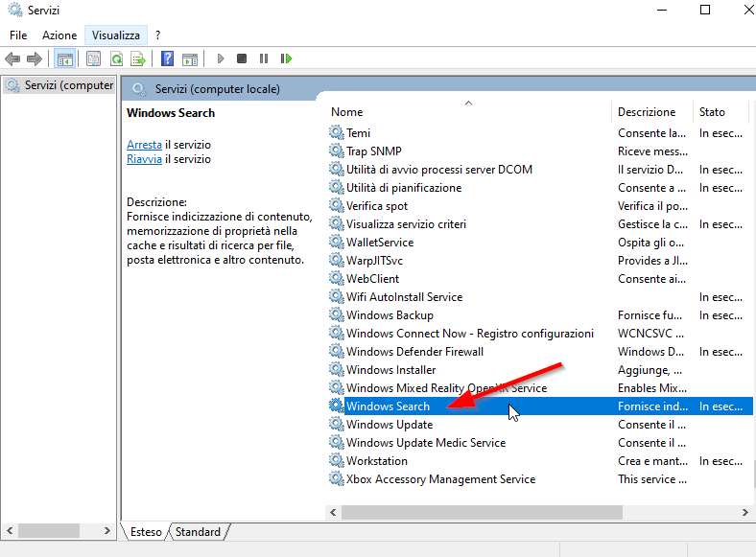The height and width of the screenshot is (557, 756).
Task: Sort list by the Descrizione column header
Action: (646, 112)
